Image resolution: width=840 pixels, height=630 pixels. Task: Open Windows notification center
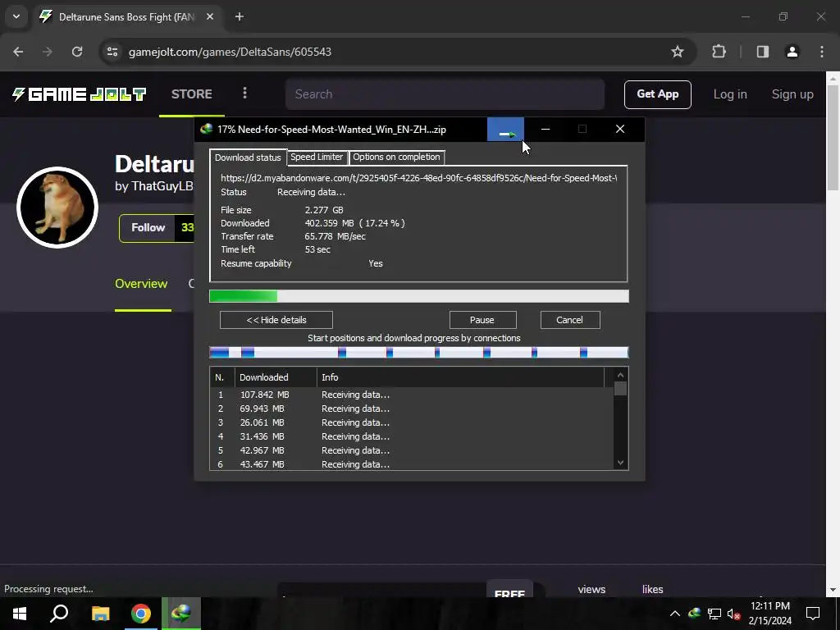pyautogui.click(x=813, y=614)
